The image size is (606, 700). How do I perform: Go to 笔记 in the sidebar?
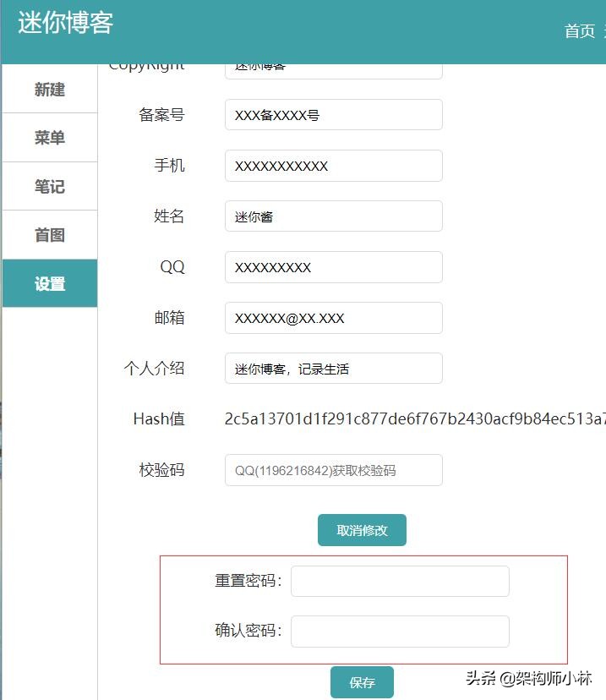pyautogui.click(x=50, y=186)
